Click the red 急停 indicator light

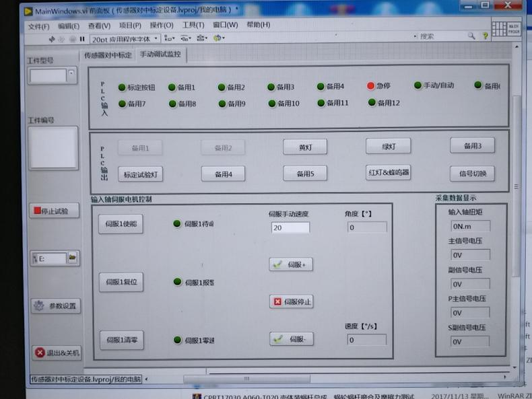click(370, 85)
